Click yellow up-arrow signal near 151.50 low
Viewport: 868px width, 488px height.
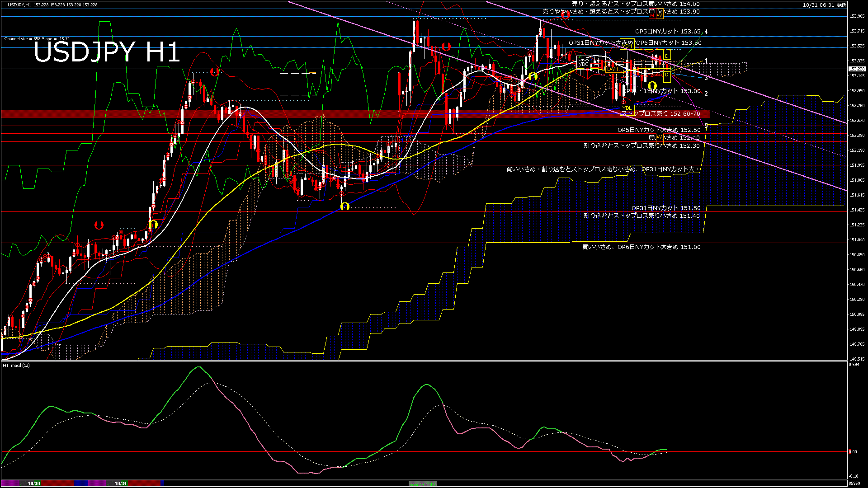(x=345, y=206)
